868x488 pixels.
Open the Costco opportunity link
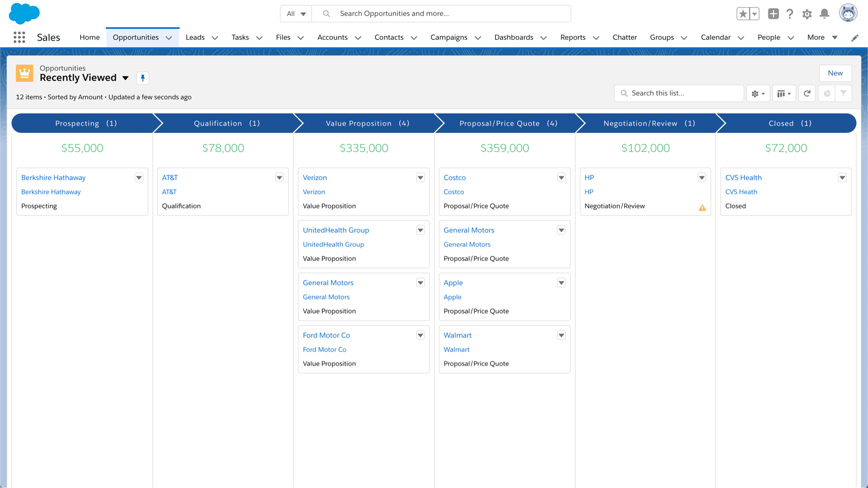point(455,178)
